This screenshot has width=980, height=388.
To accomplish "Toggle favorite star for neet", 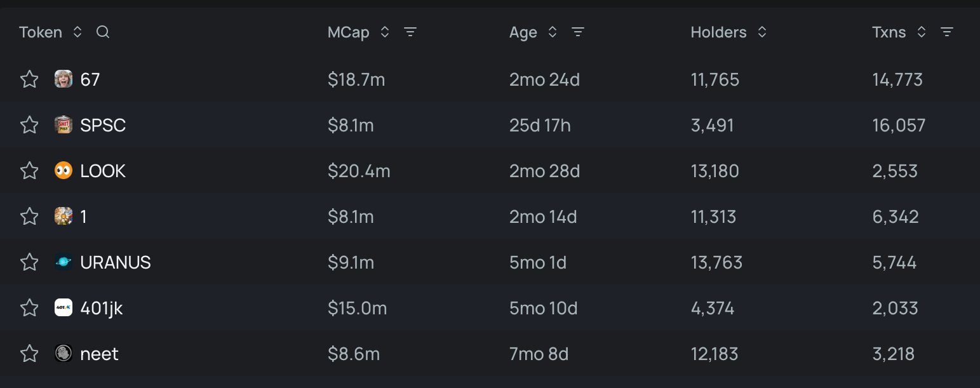I will [x=29, y=354].
